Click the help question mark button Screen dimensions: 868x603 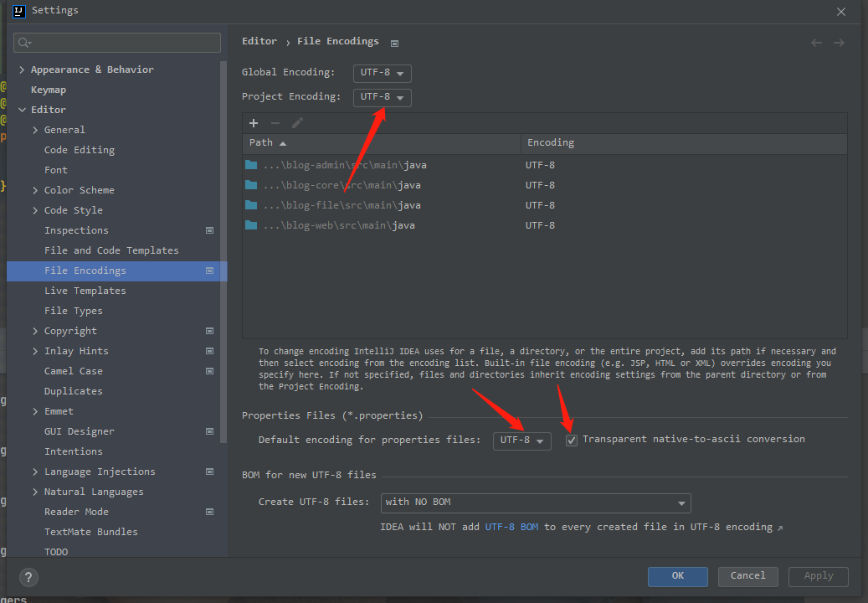coord(28,578)
